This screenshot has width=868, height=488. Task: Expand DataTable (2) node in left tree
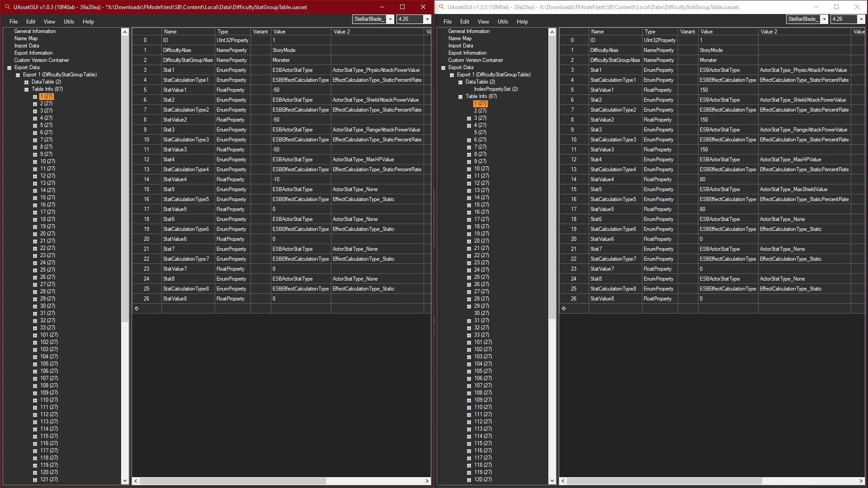pyautogui.click(x=26, y=82)
